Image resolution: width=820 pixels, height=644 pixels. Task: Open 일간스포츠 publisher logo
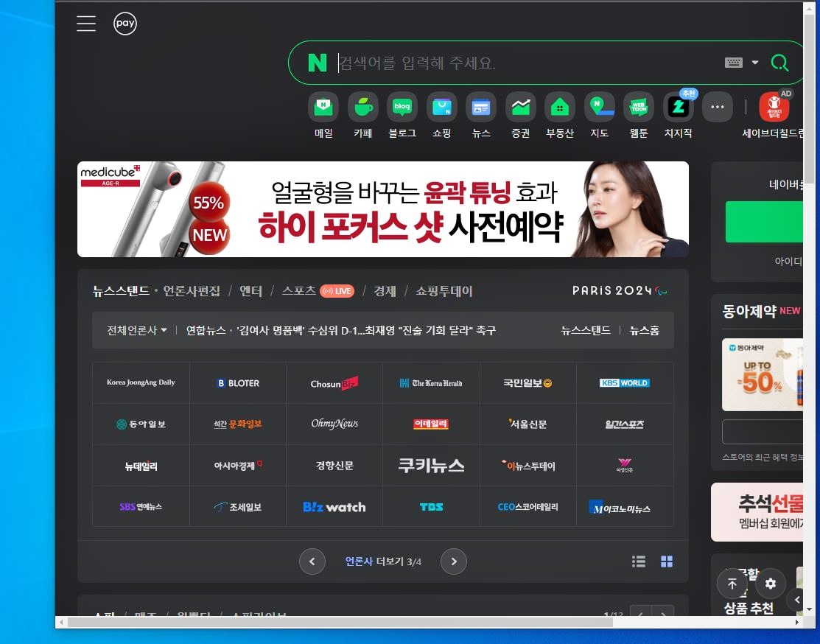[625, 424]
